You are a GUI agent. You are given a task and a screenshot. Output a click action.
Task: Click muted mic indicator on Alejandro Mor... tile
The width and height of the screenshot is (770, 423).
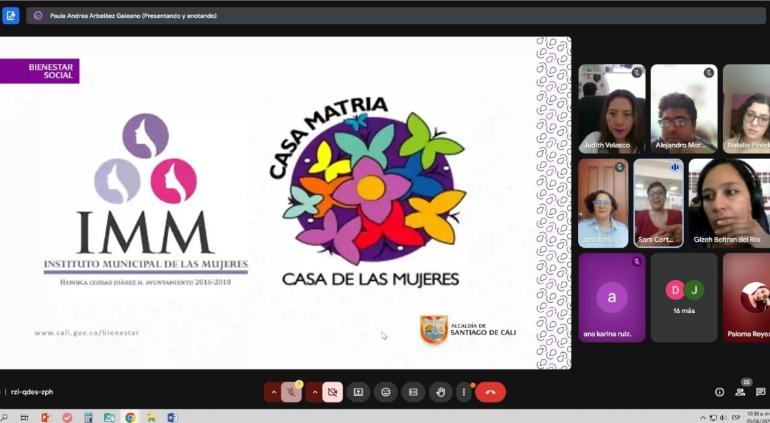point(709,73)
